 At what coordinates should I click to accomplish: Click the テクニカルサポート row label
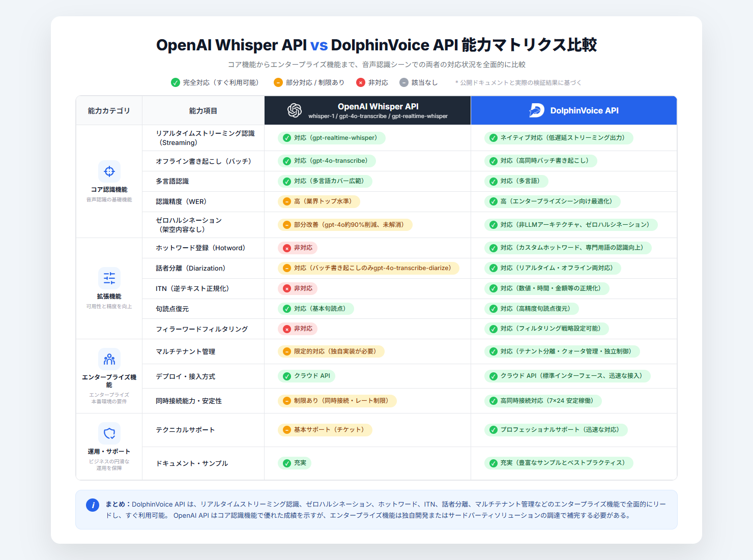click(185, 430)
